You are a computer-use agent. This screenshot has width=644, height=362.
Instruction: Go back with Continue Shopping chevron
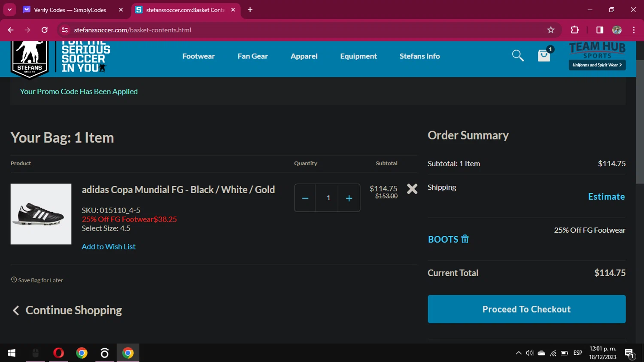coord(16,310)
